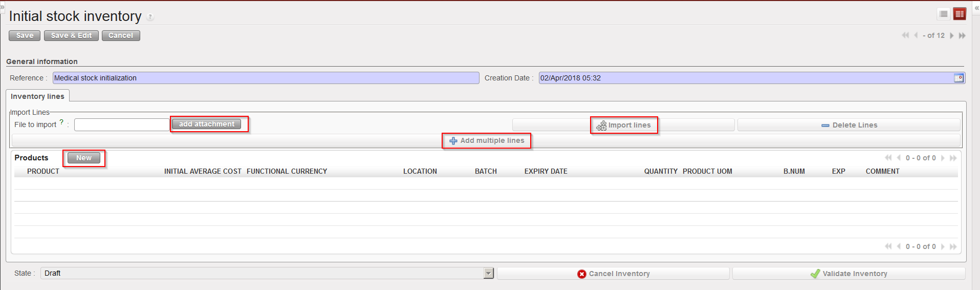Open the Creation Date calendar picker
980x290 pixels.
(x=959, y=78)
